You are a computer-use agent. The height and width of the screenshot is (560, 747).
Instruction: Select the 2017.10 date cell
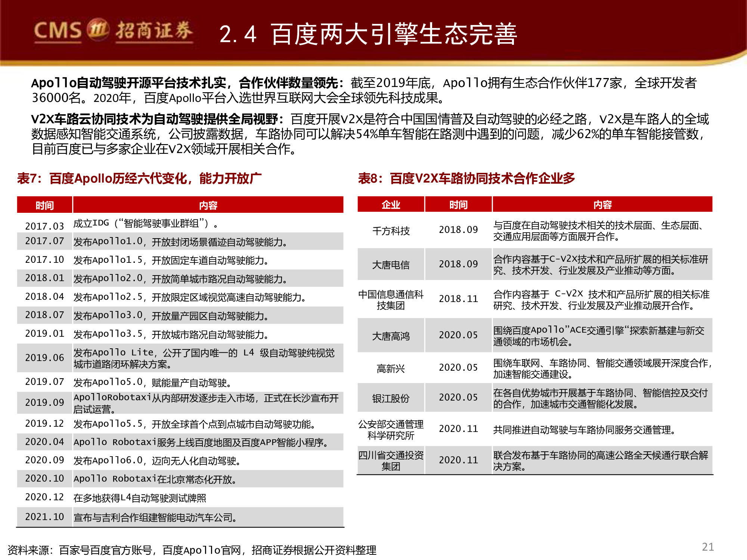coord(44,259)
